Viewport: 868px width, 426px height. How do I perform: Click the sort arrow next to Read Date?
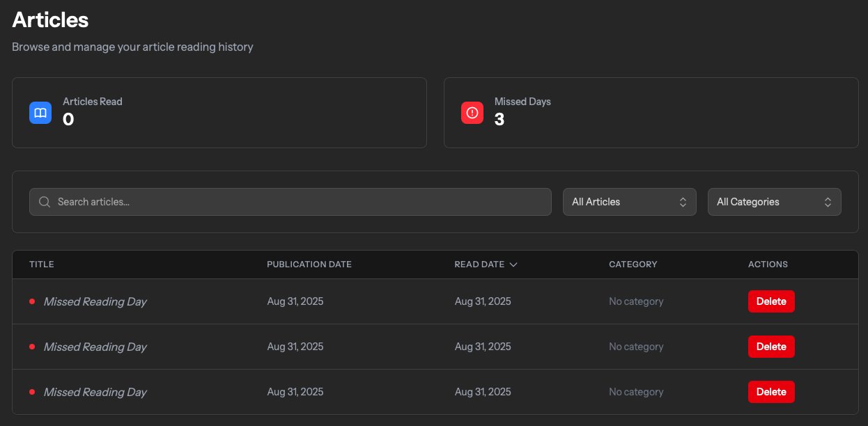click(513, 265)
